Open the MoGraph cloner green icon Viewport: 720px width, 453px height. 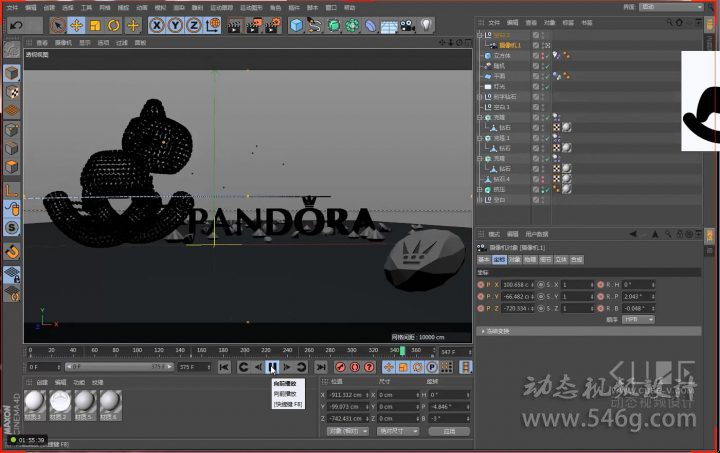[352, 25]
